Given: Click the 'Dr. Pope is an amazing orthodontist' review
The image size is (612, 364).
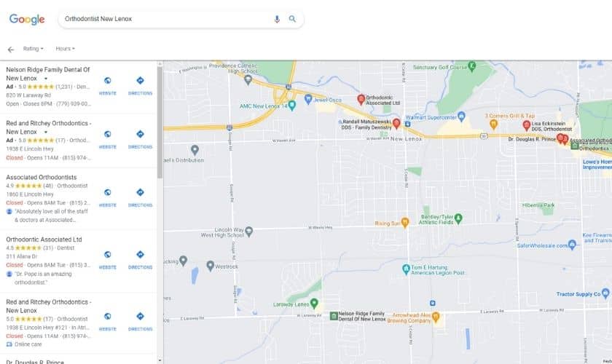Looking at the screenshot, I should [x=43, y=278].
